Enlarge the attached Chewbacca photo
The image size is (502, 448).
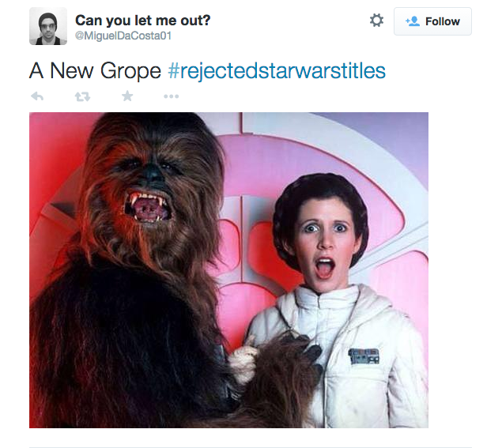[x=228, y=270]
